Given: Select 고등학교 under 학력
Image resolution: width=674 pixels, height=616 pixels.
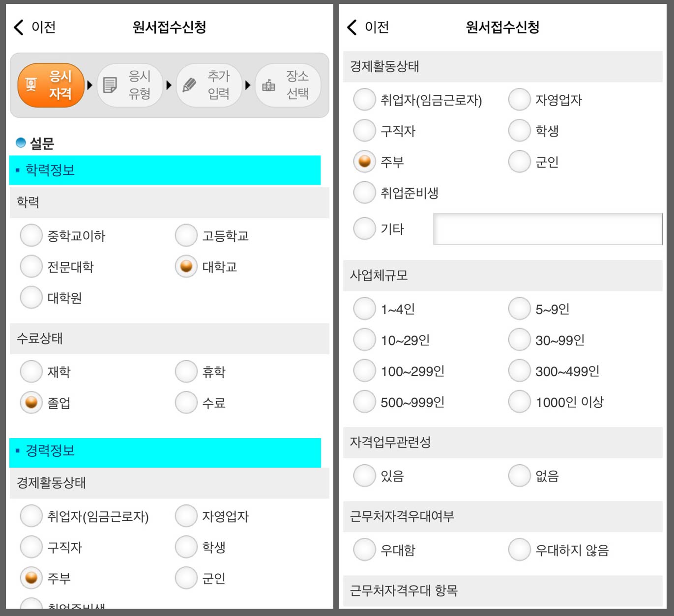Looking at the screenshot, I should (x=185, y=236).
